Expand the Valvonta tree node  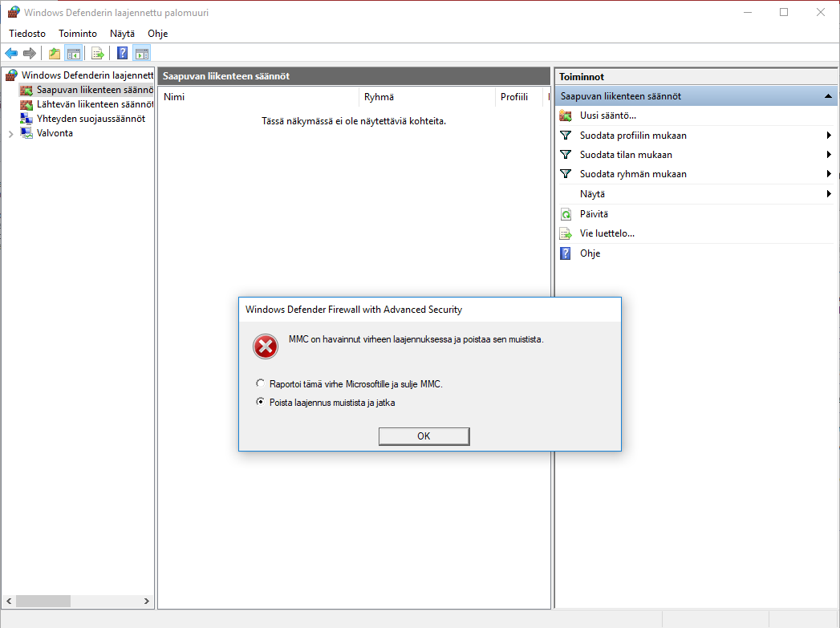[x=10, y=134]
